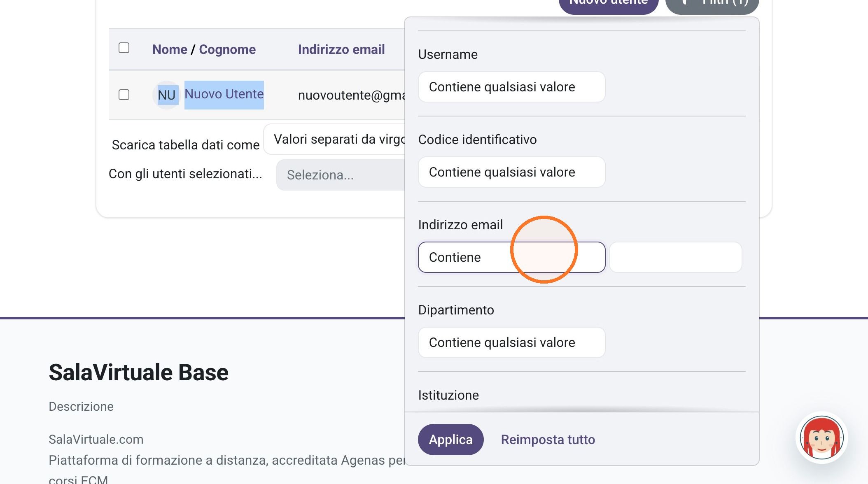
Task: Open the chat assistant avatar icon
Action: tap(821, 437)
